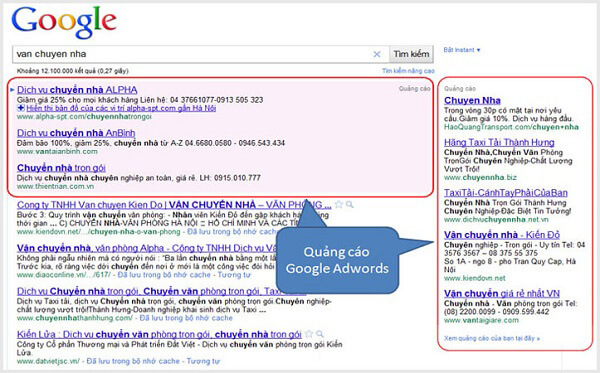
Task: Clear the search box with the X icon
Action: tap(377, 54)
